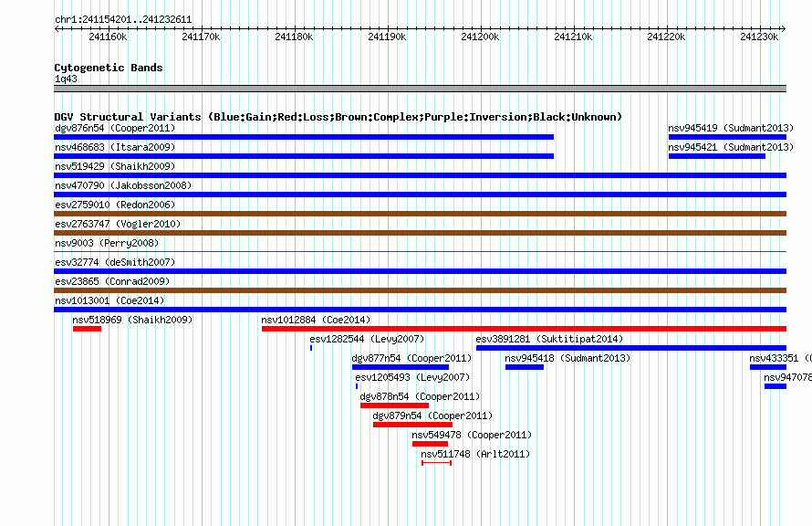Select esv1282544 (Levy2007) label

pos(367,339)
